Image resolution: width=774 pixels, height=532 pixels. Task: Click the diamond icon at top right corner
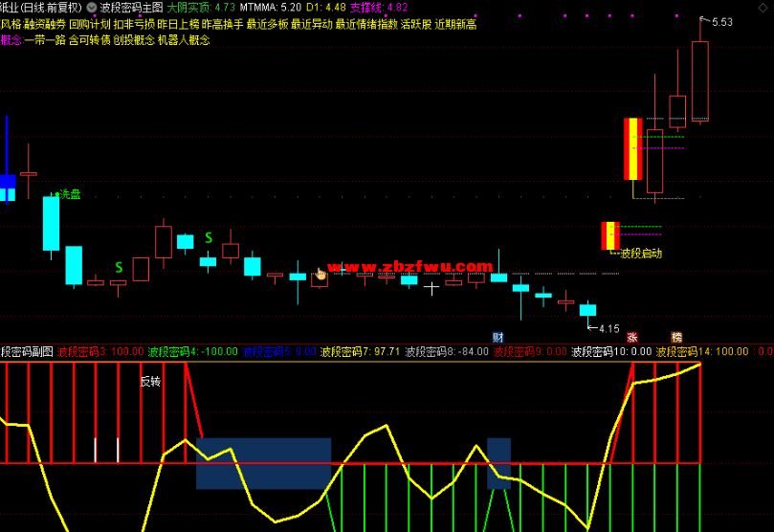763,8
